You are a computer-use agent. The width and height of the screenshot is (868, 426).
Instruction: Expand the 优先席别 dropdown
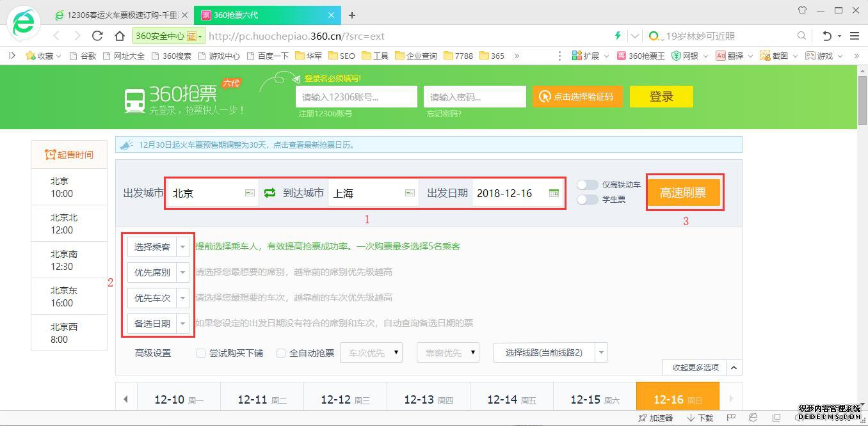[182, 272]
